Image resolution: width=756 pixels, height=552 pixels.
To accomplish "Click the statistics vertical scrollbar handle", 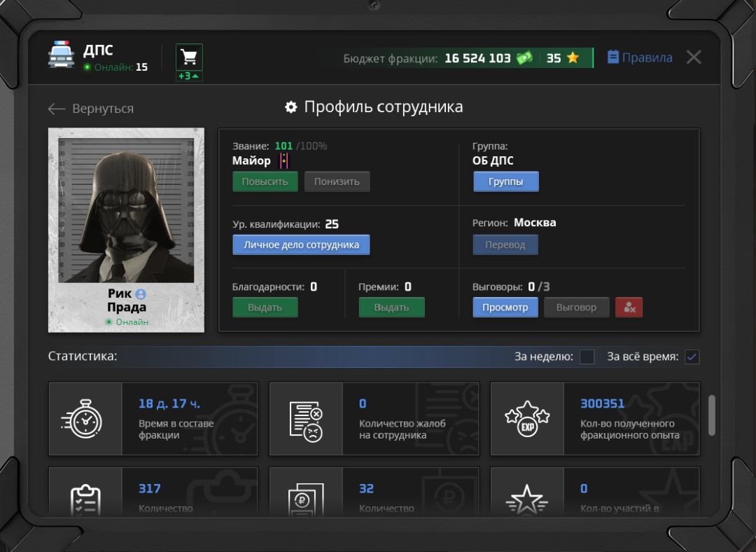I will (712, 415).
